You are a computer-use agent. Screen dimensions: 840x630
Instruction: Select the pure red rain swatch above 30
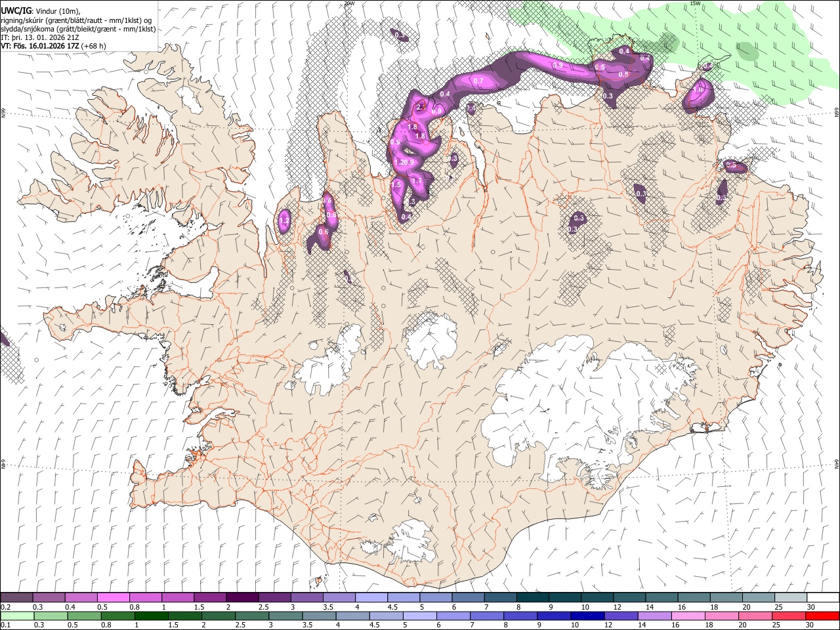(822, 616)
